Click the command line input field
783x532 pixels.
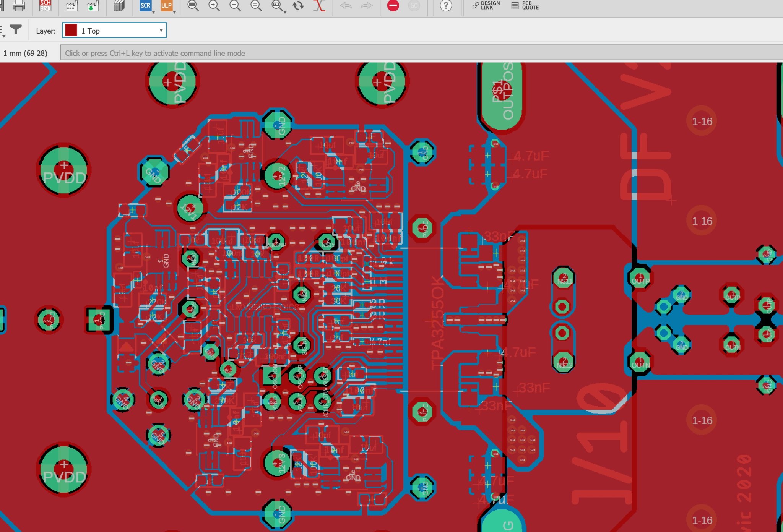pos(422,53)
